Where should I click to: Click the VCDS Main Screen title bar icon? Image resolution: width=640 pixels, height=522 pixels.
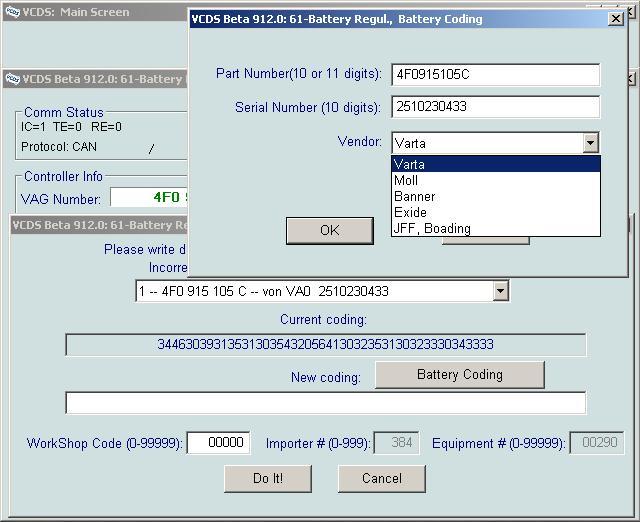[x=11, y=12]
